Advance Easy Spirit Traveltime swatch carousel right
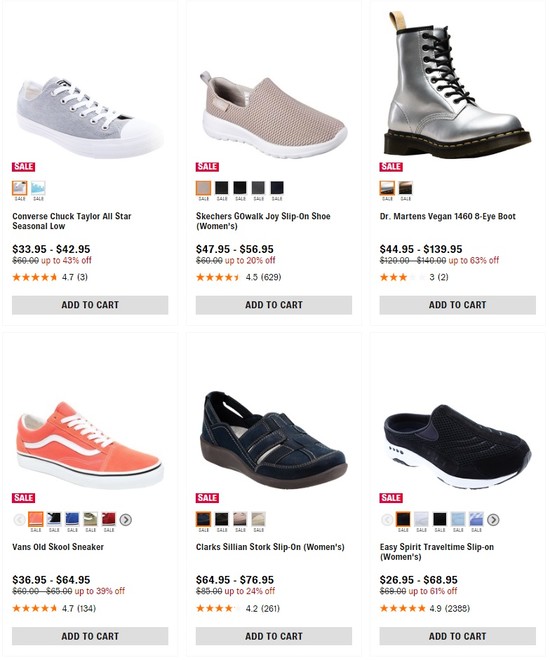 tap(495, 522)
